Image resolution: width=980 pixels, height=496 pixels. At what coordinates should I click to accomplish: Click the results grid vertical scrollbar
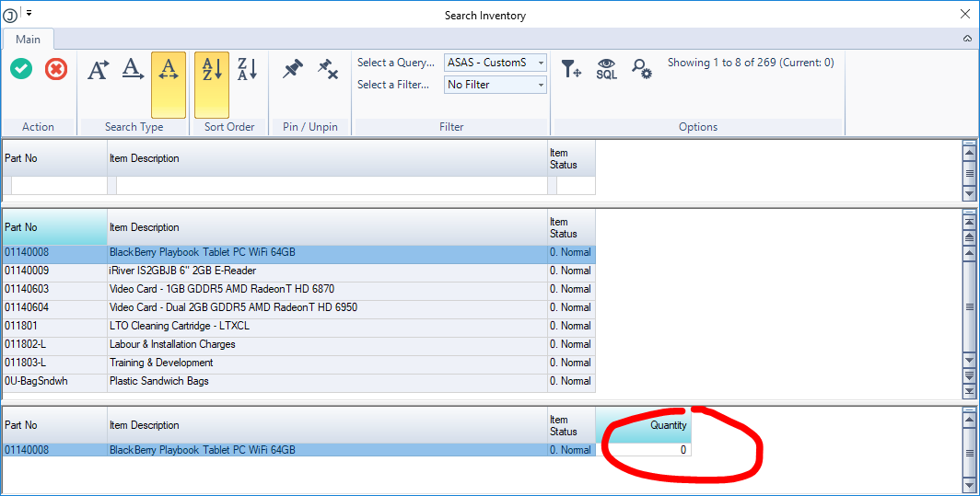pos(968,304)
